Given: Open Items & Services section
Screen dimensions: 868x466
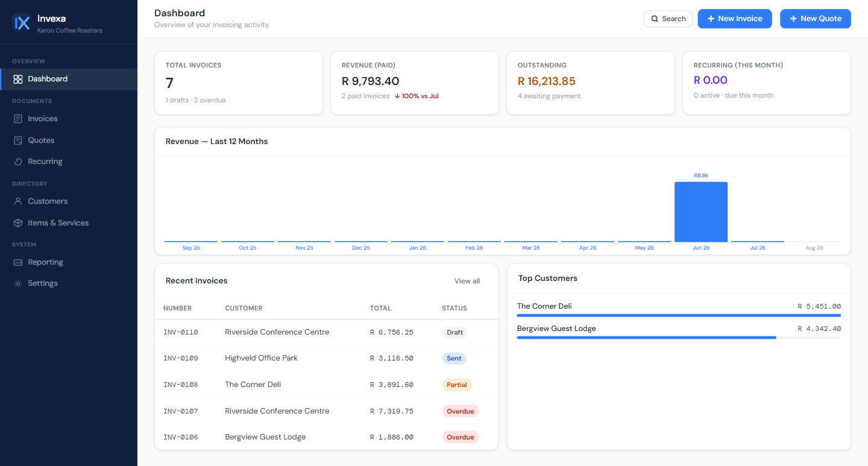Looking at the screenshot, I should pyautogui.click(x=69, y=223).
